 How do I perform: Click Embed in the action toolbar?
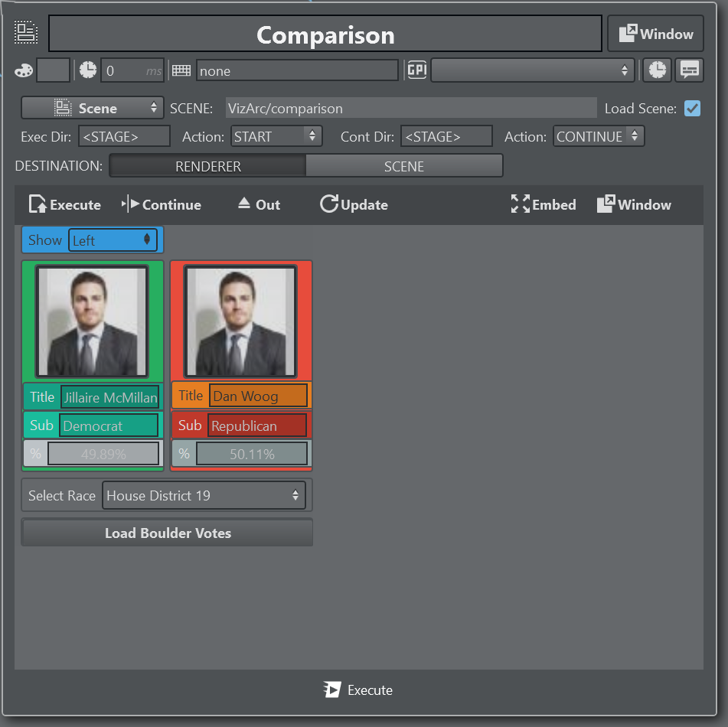coord(544,204)
